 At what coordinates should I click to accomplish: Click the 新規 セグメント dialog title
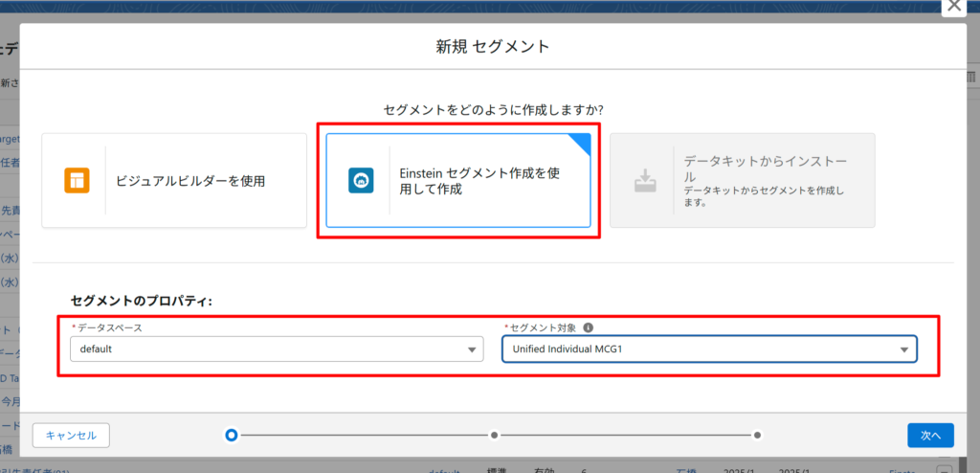pos(493,46)
